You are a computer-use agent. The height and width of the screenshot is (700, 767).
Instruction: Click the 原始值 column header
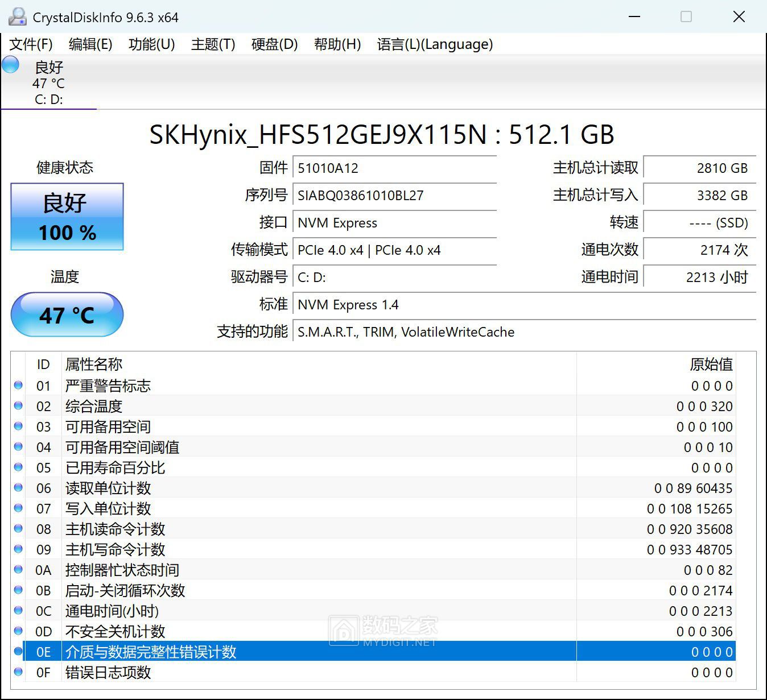click(656, 365)
